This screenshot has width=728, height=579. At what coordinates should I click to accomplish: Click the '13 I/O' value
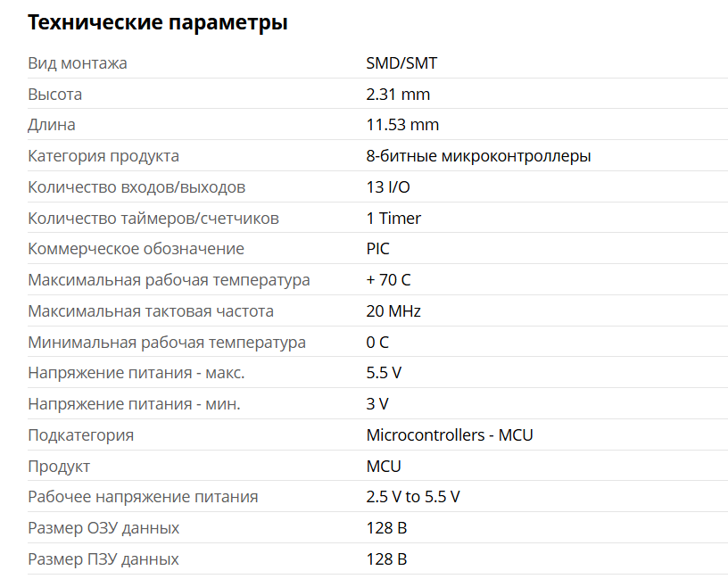coord(388,187)
